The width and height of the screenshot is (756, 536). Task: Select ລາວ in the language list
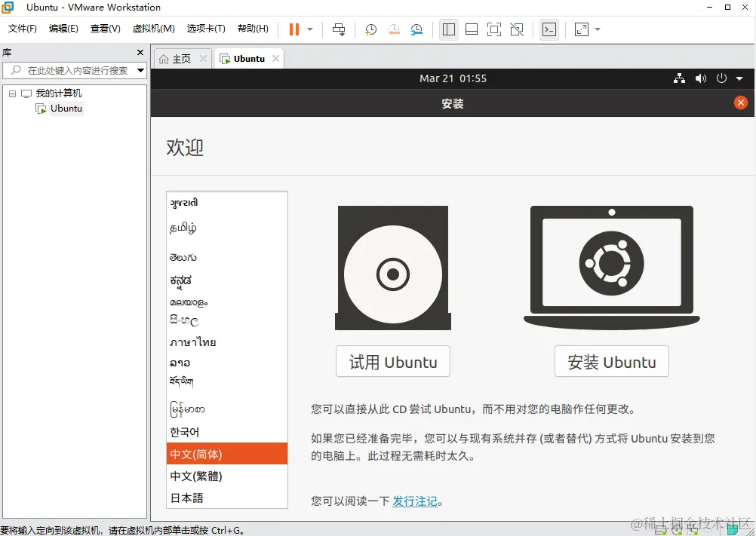pyautogui.click(x=227, y=363)
